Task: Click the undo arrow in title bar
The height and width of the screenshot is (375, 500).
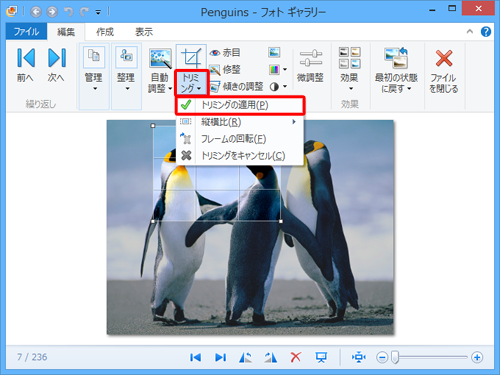Action: point(69,12)
